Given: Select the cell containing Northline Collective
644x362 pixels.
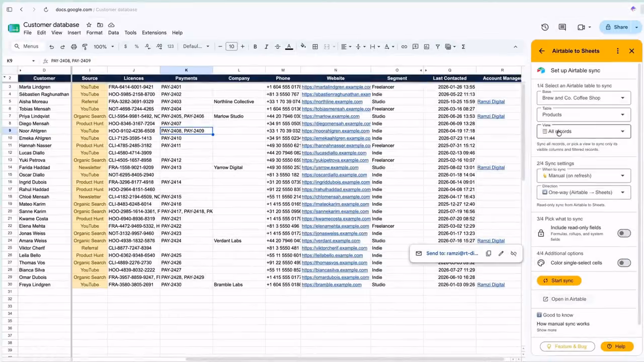Looking at the screenshot, I should 239,102.
